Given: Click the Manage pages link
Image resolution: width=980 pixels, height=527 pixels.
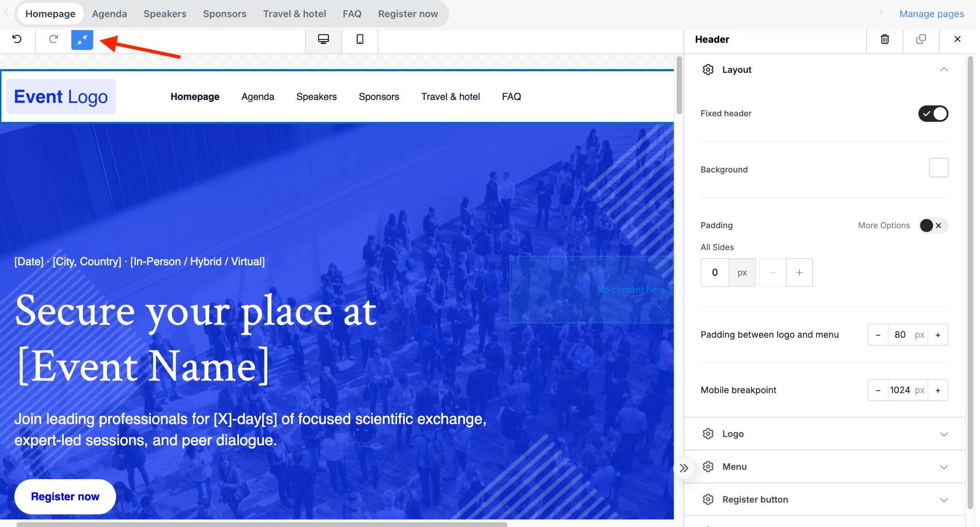Looking at the screenshot, I should pos(932,14).
